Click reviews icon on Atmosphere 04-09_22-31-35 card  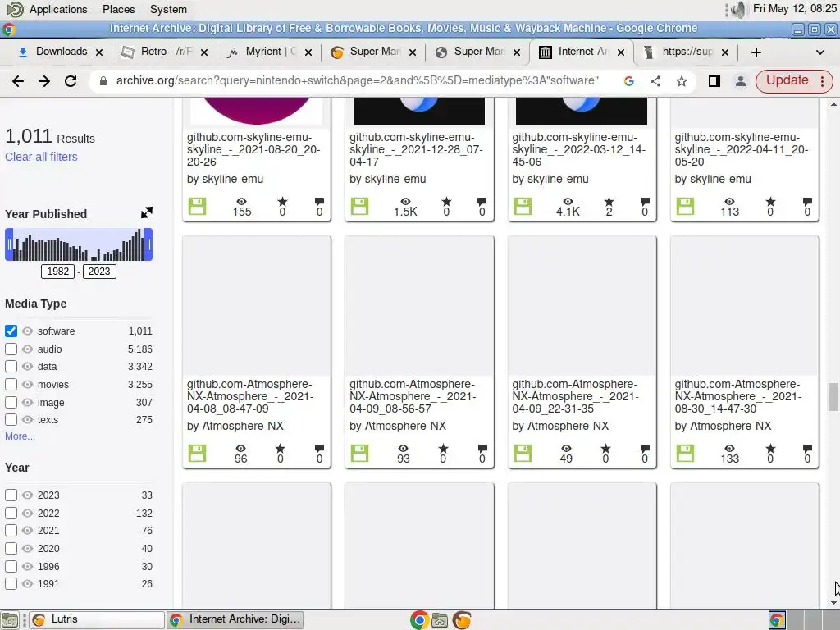click(x=645, y=449)
